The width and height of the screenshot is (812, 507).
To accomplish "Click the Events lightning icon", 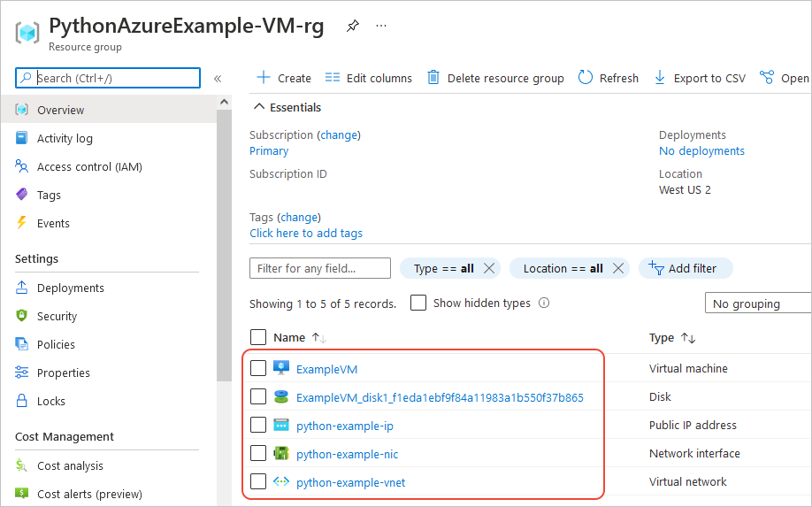I will pyautogui.click(x=22, y=223).
